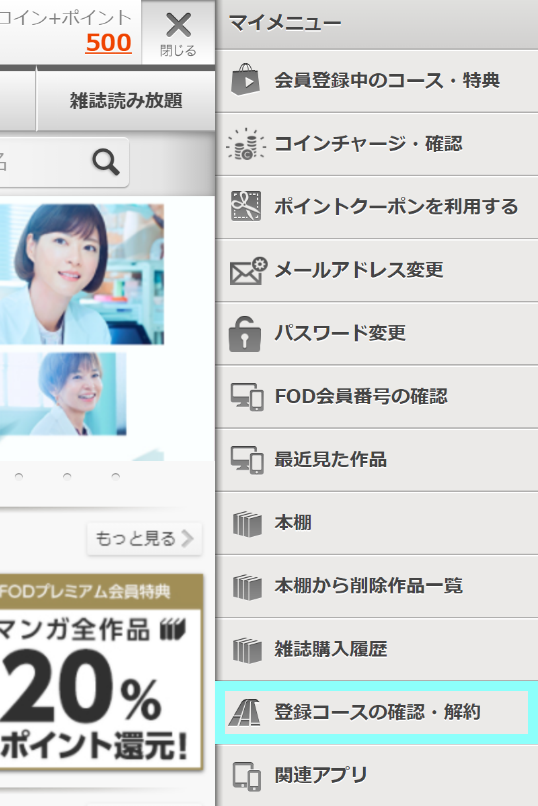Click the phone icon beside 関連アプリ
Screen dimensions: 538x806
click(x=247, y=776)
